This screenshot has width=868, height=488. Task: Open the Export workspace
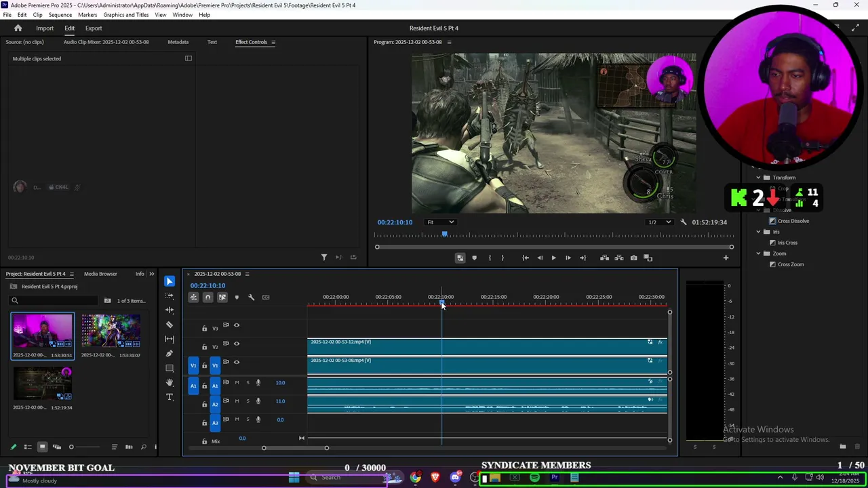pos(94,28)
